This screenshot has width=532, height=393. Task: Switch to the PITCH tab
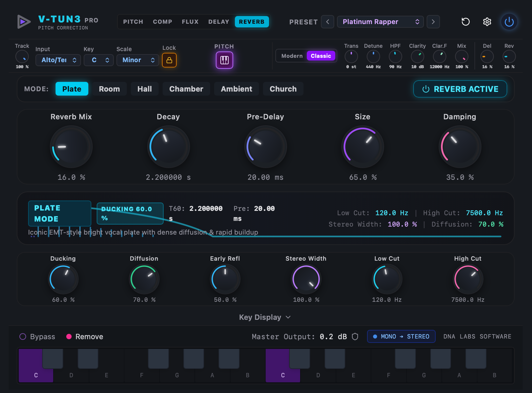pyautogui.click(x=133, y=22)
